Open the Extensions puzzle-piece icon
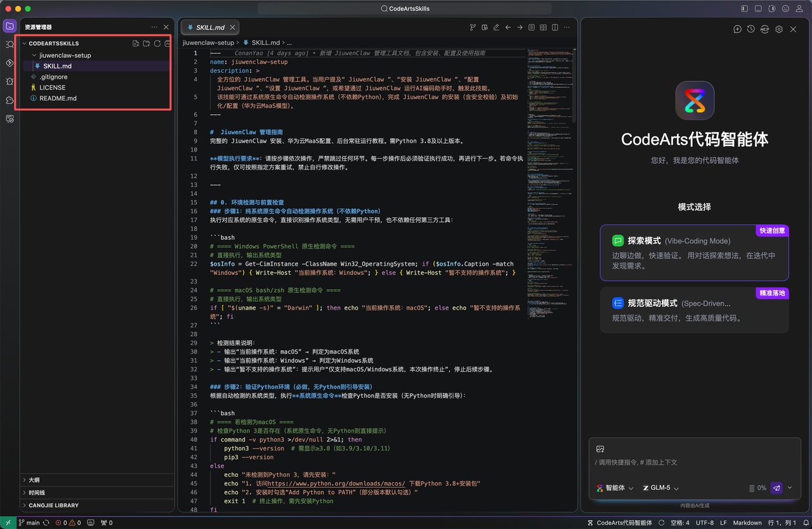 (10, 100)
